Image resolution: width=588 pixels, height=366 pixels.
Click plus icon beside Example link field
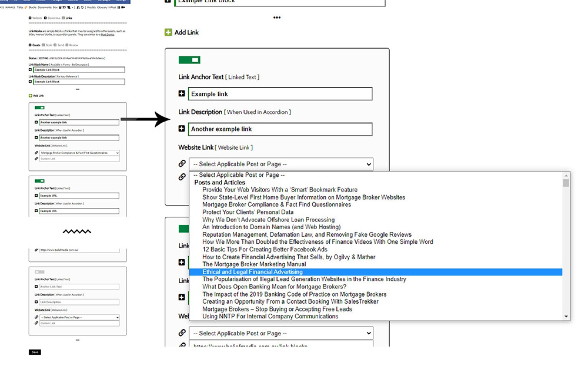[181, 94]
